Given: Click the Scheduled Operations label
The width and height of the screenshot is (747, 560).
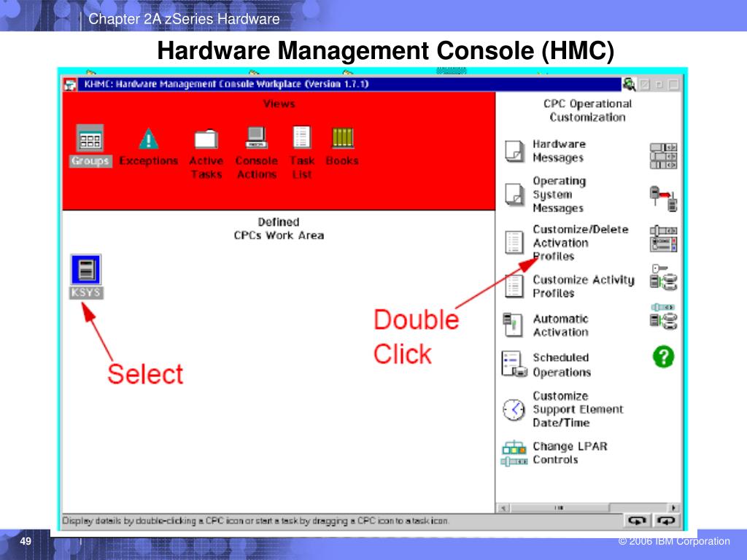Looking at the screenshot, I should (562, 365).
